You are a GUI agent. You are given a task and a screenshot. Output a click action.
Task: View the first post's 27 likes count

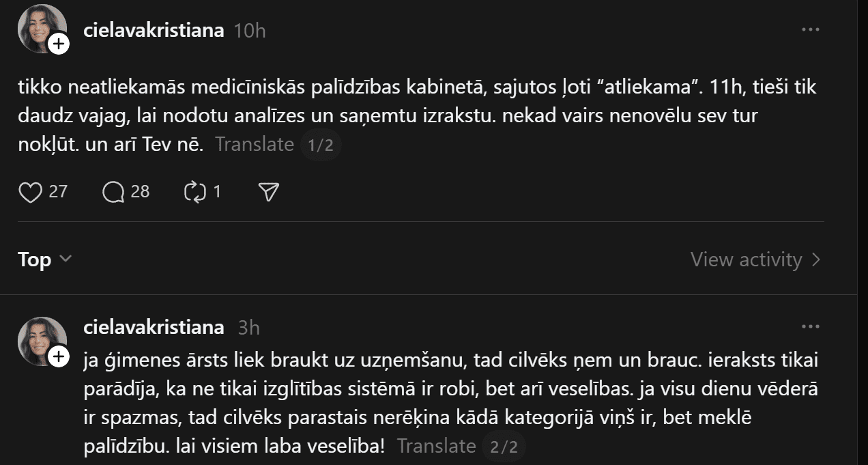[59, 192]
